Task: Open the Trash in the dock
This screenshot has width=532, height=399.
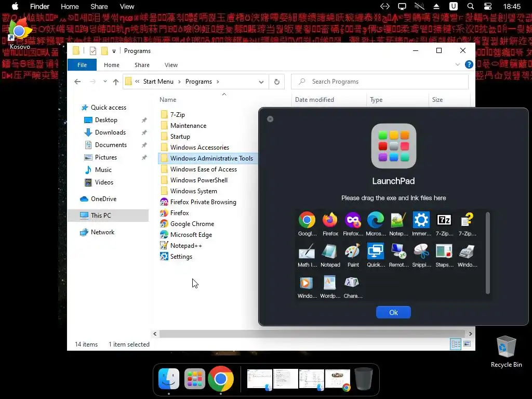Action: [363, 378]
